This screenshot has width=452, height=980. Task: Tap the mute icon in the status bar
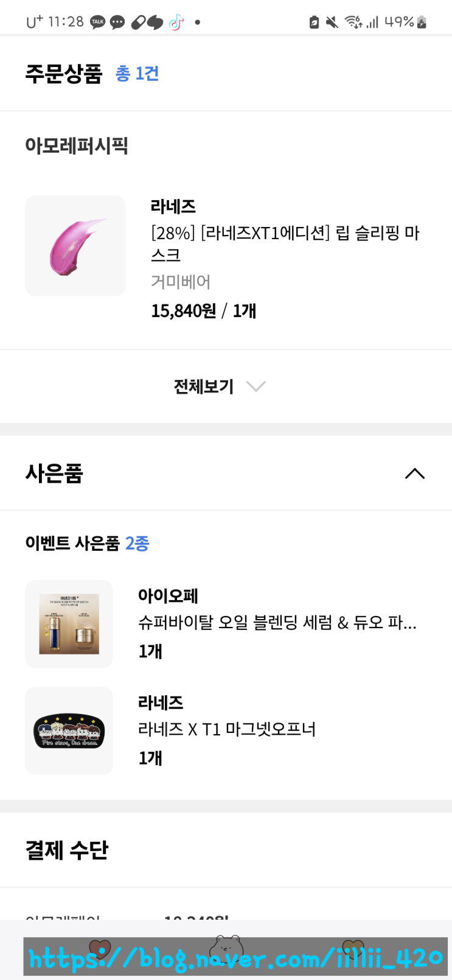pos(332,23)
